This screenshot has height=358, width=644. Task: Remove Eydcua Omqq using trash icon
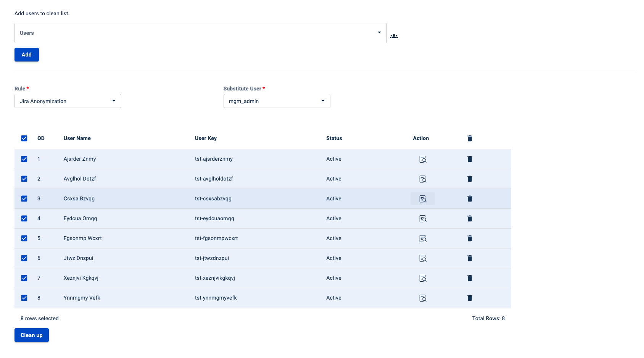point(470,219)
